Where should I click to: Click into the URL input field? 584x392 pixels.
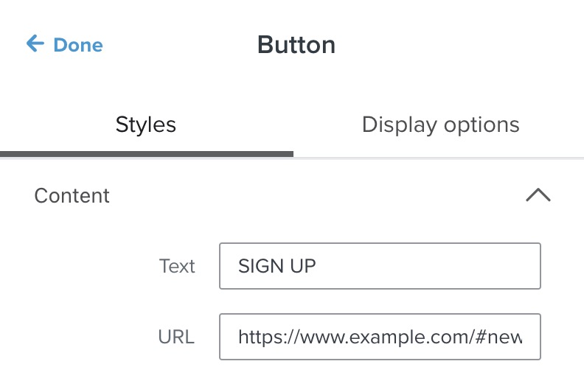[380, 337]
